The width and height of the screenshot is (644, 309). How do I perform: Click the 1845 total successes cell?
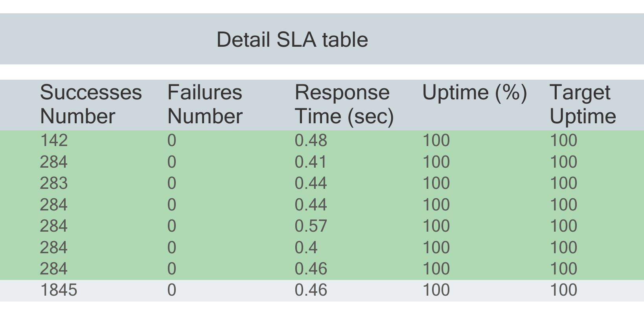pyautogui.click(x=59, y=290)
